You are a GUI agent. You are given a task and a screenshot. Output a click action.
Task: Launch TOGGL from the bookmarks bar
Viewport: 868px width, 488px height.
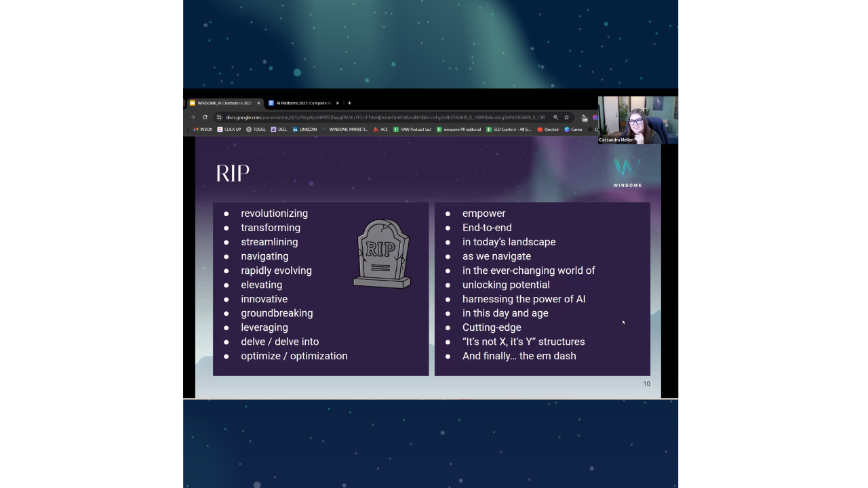pyautogui.click(x=256, y=129)
